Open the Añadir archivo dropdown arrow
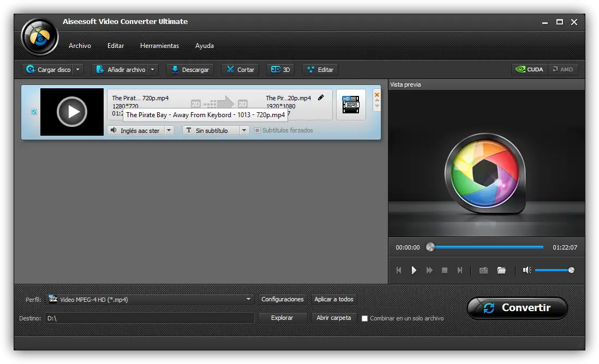The height and width of the screenshot is (364, 599). pos(152,69)
